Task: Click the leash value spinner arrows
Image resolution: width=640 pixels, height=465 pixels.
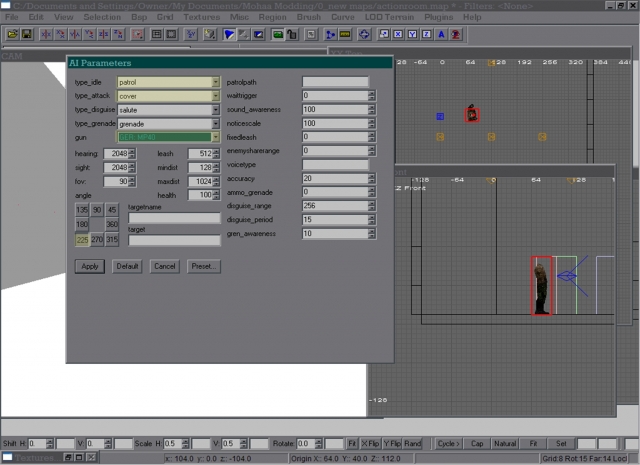Action: (x=216, y=154)
